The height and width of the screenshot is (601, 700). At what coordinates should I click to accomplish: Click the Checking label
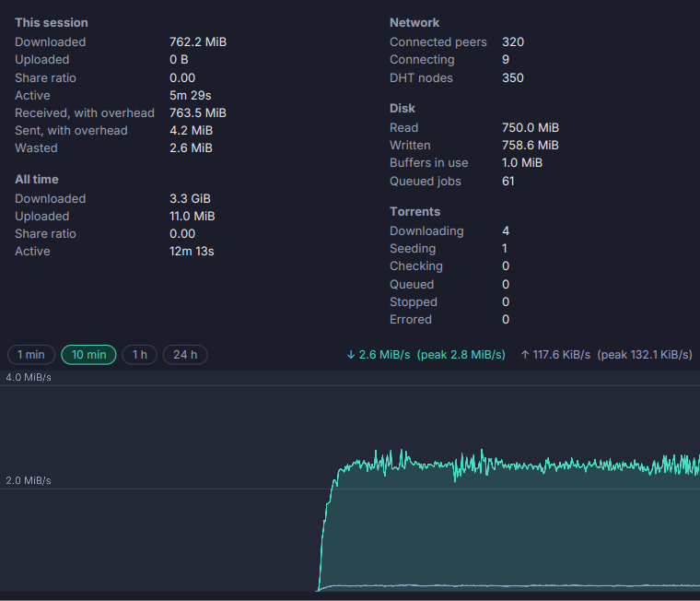click(x=416, y=266)
